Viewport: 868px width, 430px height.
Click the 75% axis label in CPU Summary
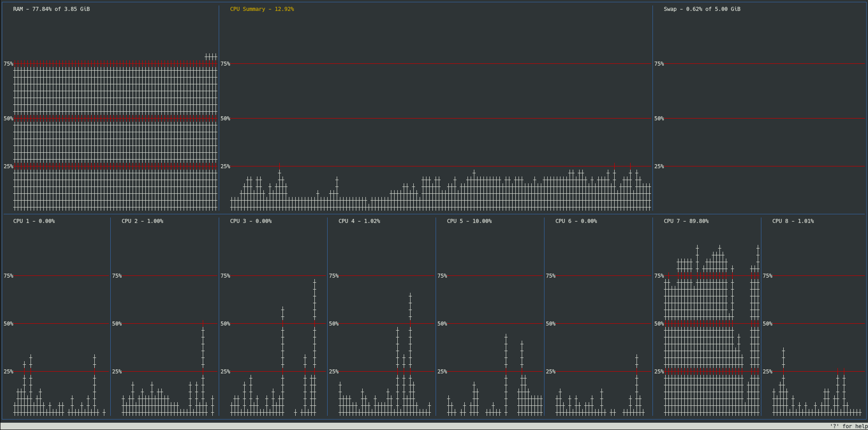226,64
